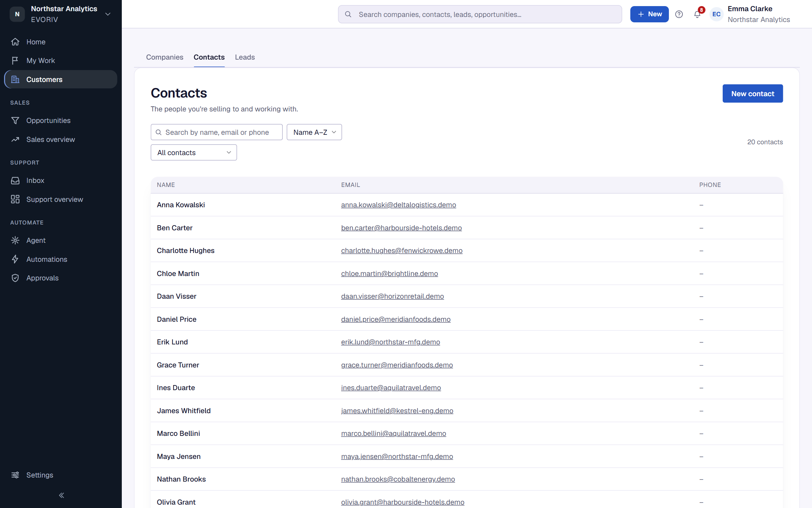812x508 pixels.
Task: Focus the global search companies field
Action: click(480, 14)
